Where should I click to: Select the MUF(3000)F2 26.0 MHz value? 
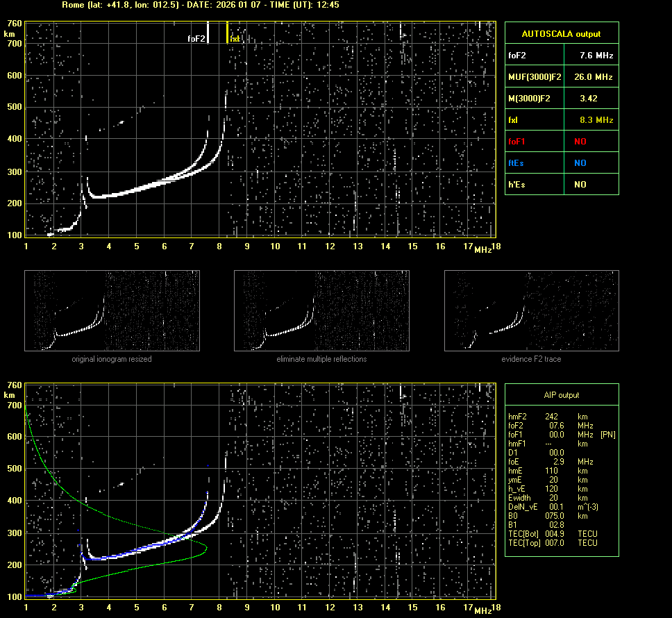596,76
